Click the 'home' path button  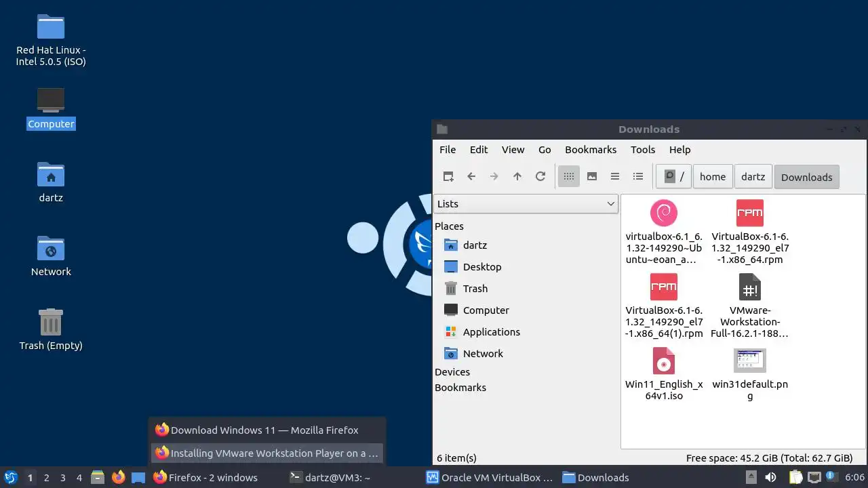tap(713, 176)
